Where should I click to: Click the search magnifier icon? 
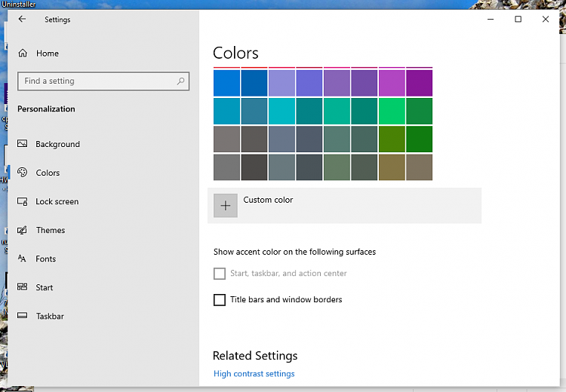click(180, 81)
